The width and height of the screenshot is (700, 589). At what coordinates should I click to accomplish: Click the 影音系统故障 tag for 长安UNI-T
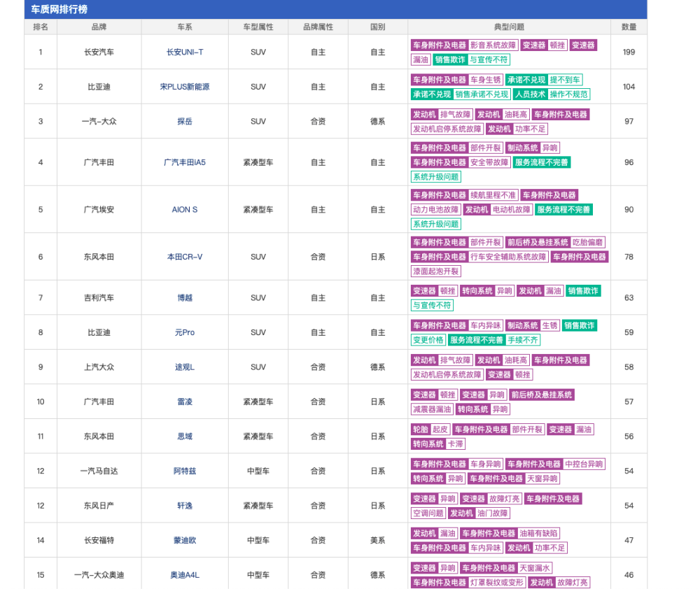tap(493, 45)
